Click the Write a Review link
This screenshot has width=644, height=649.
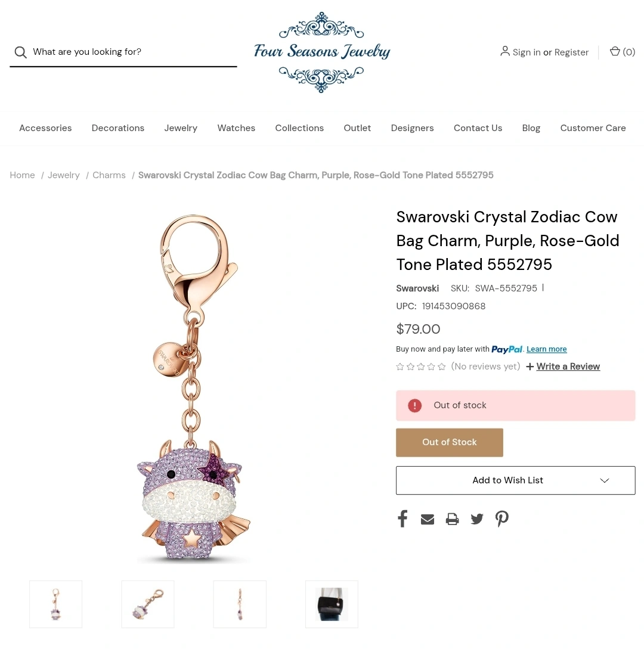pos(568,367)
